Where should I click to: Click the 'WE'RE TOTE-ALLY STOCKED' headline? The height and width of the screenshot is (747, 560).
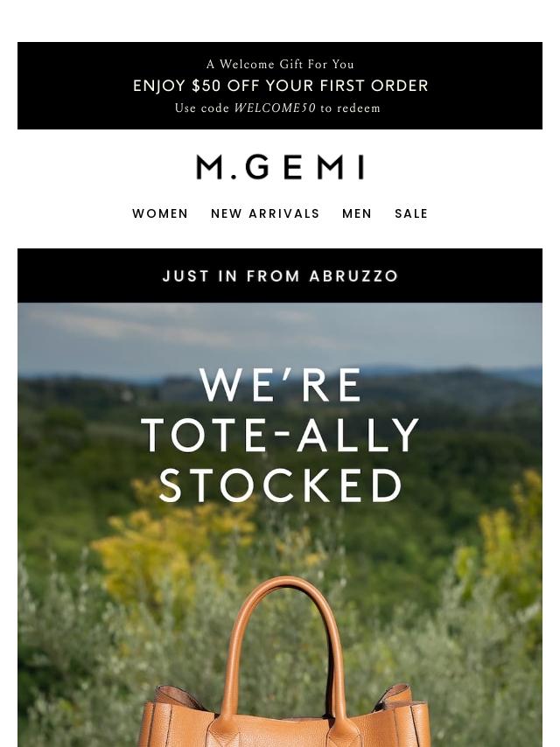[280, 435]
